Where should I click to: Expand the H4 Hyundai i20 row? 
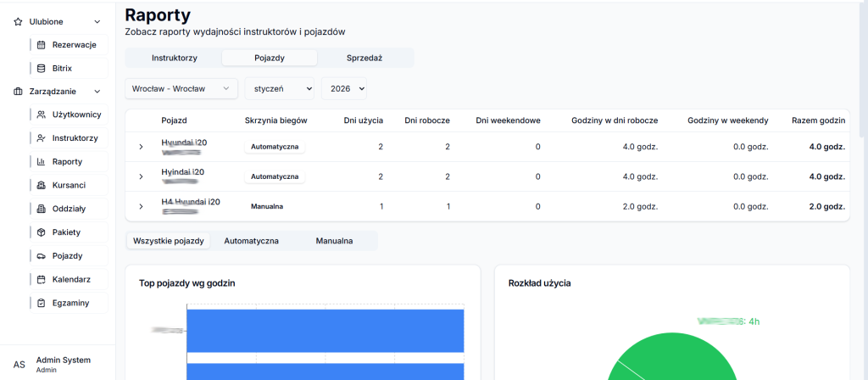[x=141, y=206]
